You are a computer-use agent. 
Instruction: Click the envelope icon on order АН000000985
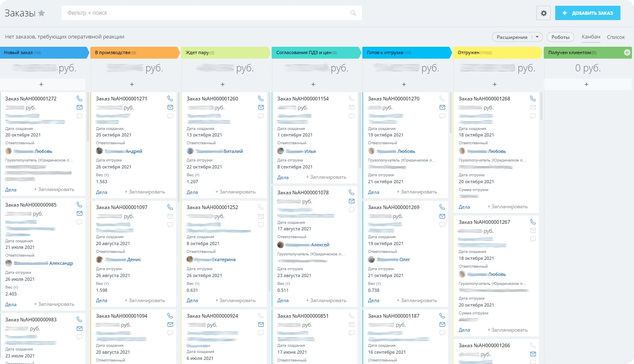(x=80, y=214)
